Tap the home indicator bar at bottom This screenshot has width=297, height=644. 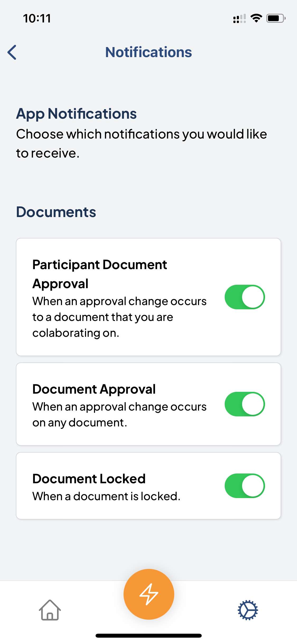click(x=149, y=636)
